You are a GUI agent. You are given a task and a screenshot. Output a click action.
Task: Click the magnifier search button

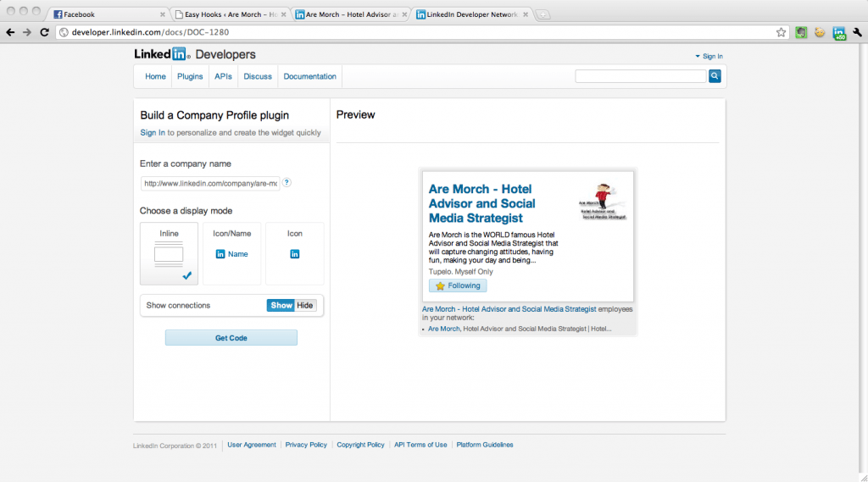tap(715, 75)
